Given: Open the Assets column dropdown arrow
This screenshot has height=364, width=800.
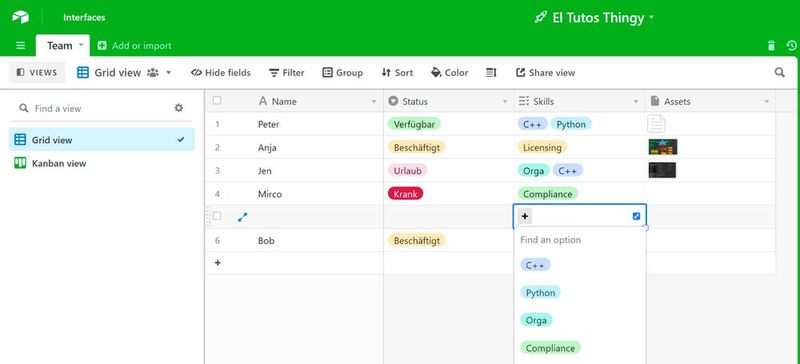Looking at the screenshot, I should [x=766, y=102].
